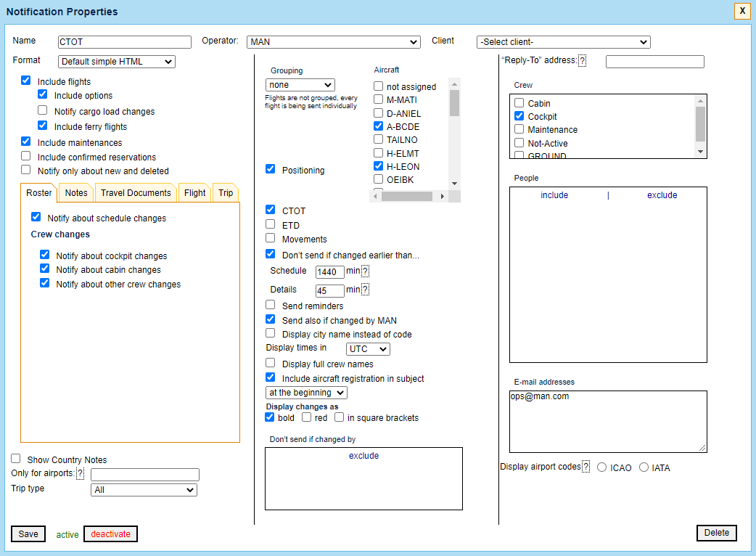Click the Save button
Image resolution: width=756 pixels, height=556 pixels.
(x=28, y=533)
